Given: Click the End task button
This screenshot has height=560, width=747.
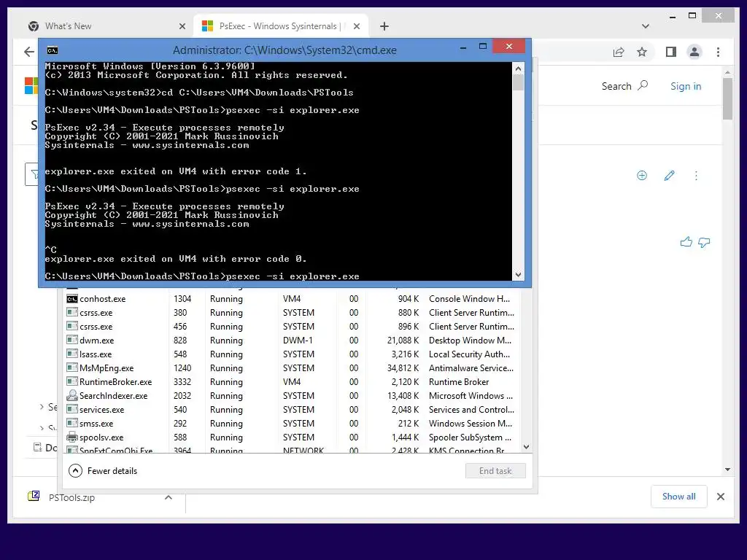Looking at the screenshot, I should 495,470.
